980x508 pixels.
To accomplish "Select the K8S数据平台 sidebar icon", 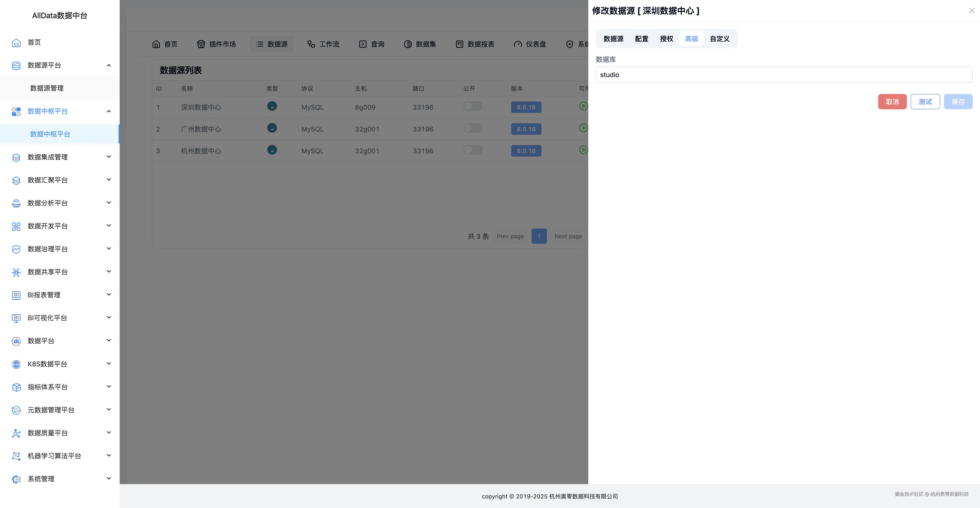I will (16, 364).
